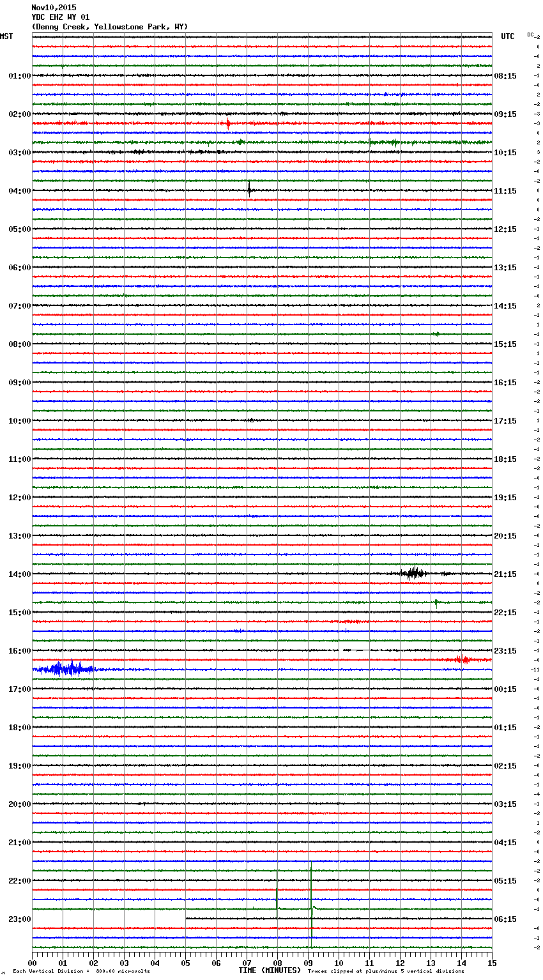The height and width of the screenshot is (980, 543).
Task: Click the 05:15 UTC time label
Action: point(505,881)
